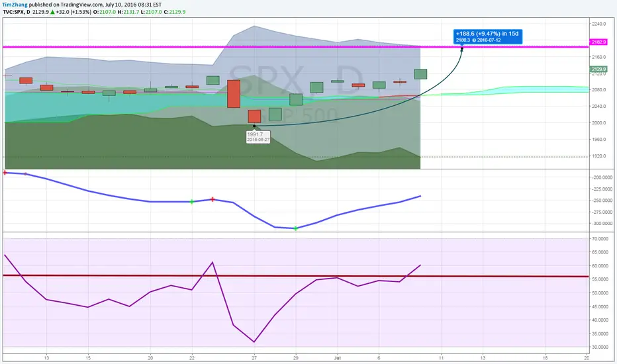The width and height of the screenshot is (617, 364).
Task: Click the C:2129.9 close value
Action: (x=174, y=12)
